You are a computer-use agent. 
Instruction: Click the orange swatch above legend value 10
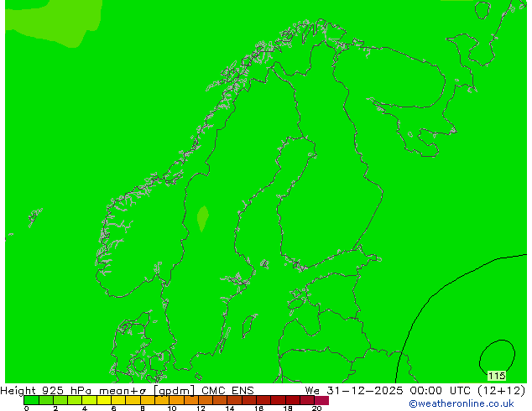point(177,400)
